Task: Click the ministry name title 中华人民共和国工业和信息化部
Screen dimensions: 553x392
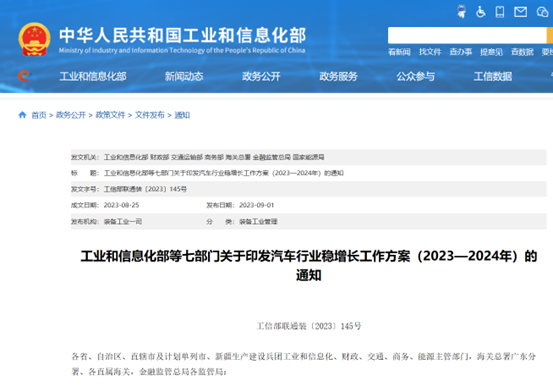Action: [182, 35]
